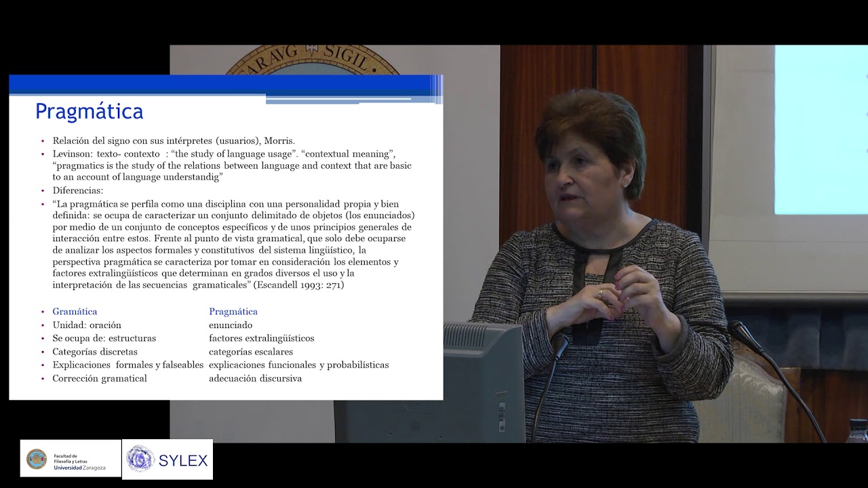Image resolution: width=868 pixels, height=488 pixels.
Task: Select the large slide title "Pragmática"
Action: [x=89, y=111]
